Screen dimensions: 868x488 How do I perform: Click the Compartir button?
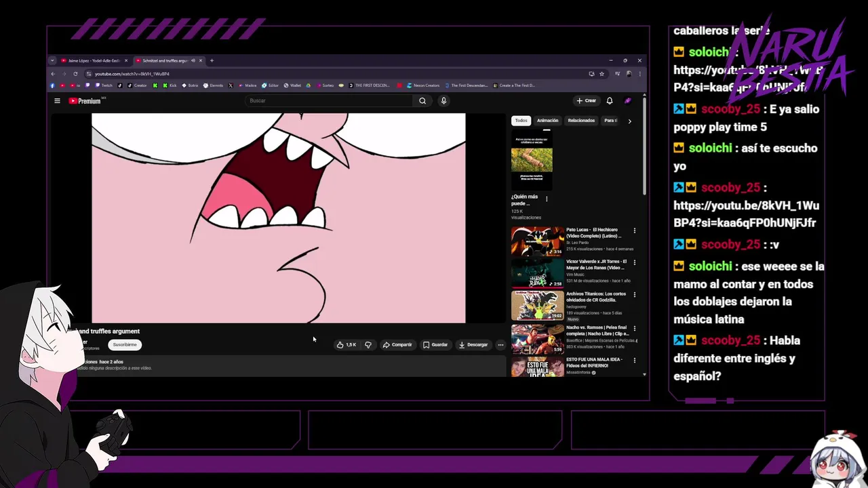pos(397,344)
